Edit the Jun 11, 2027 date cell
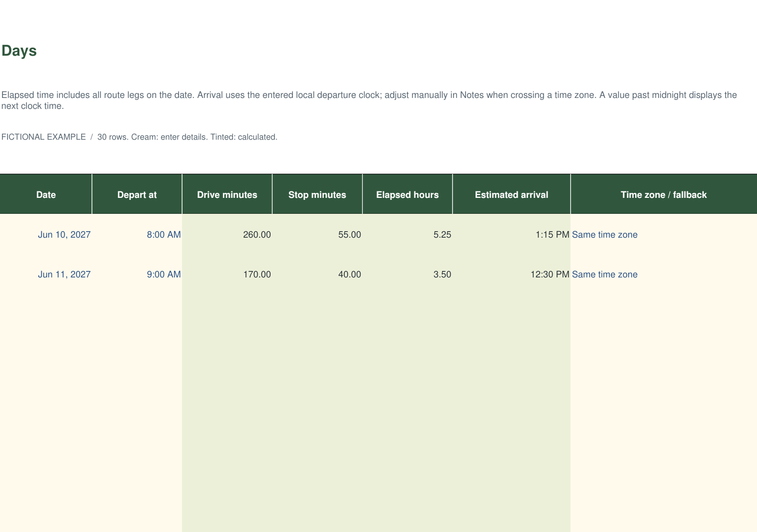 46,274
